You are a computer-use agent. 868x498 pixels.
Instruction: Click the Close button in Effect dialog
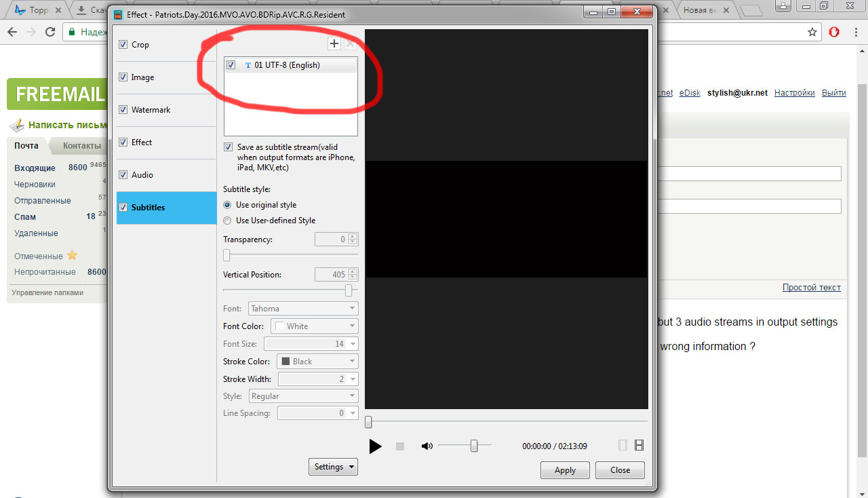[x=620, y=470]
